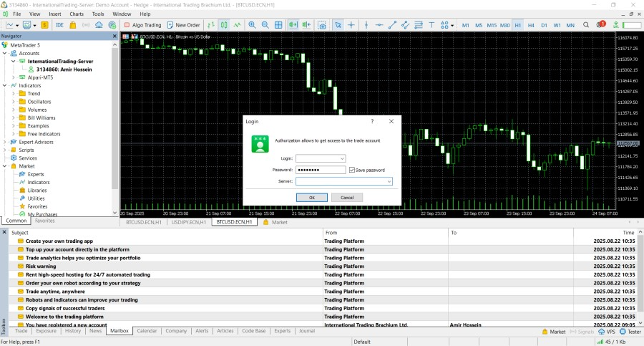Image resolution: width=644 pixels, height=346 pixels.
Task: Switch to the Calendar tab
Action: (147, 331)
